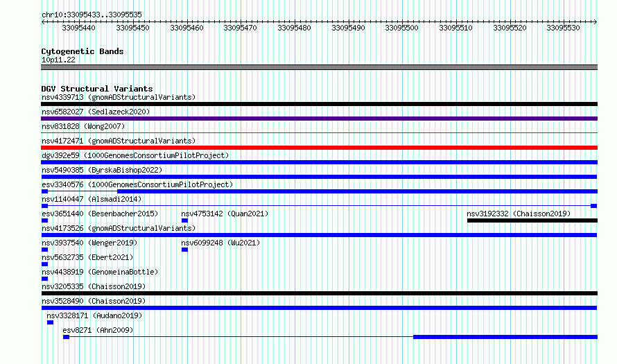Open variant nsv4753142 (Quan2021) label
Screen dimensions: 617x364
tap(225, 214)
